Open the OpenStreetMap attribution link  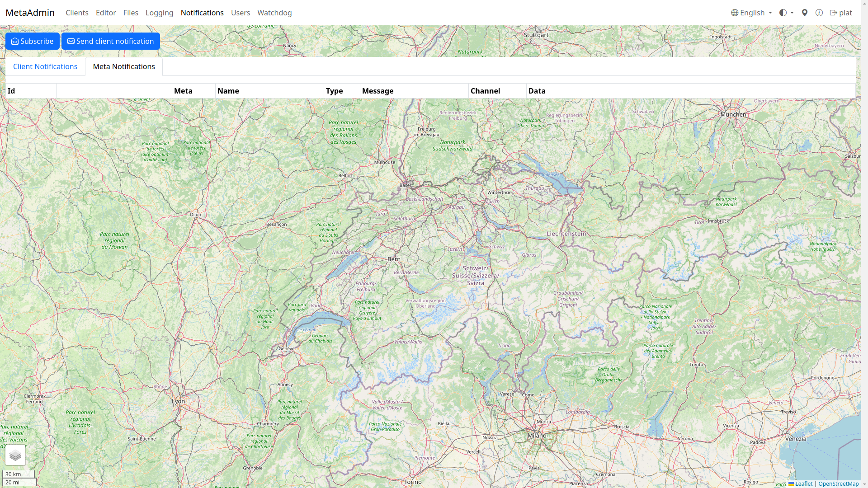pos(838,483)
